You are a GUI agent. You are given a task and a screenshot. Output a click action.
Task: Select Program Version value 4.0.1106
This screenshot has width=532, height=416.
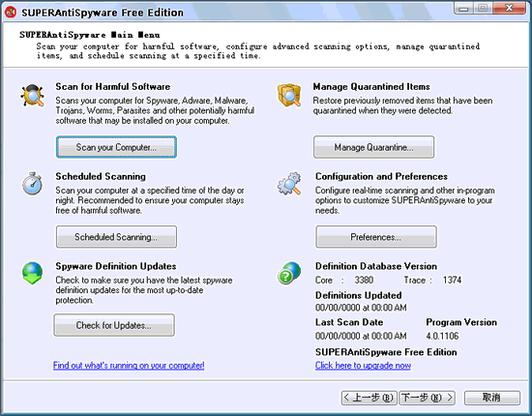tap(442, 336)
